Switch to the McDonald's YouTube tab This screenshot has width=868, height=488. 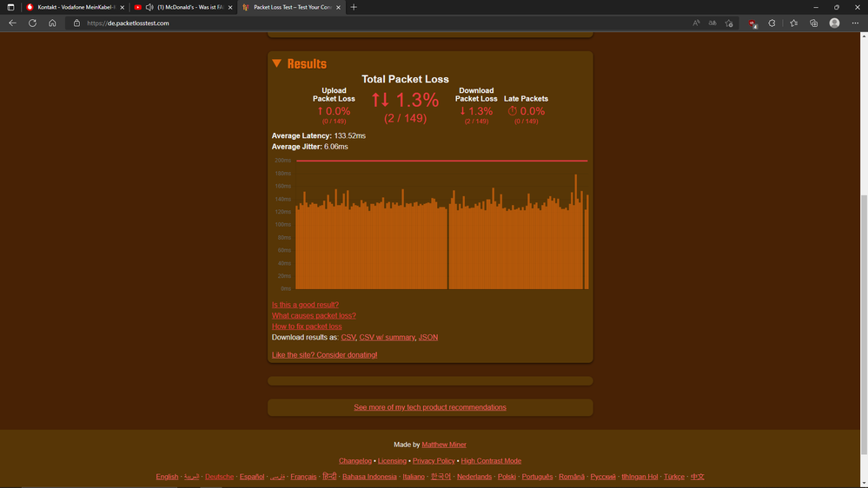189,7
